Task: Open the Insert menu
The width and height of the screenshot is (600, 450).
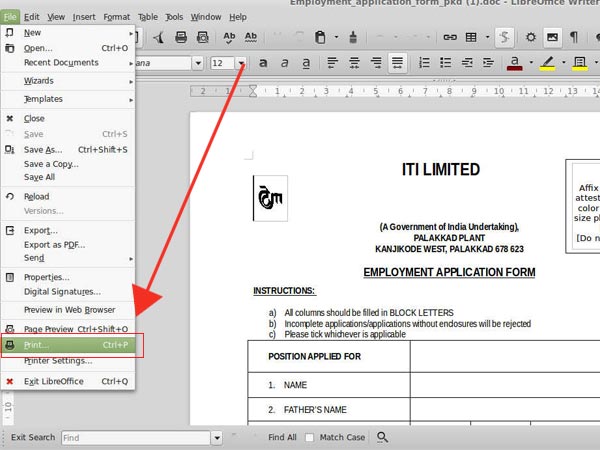Action: click(x=84, y=17)
